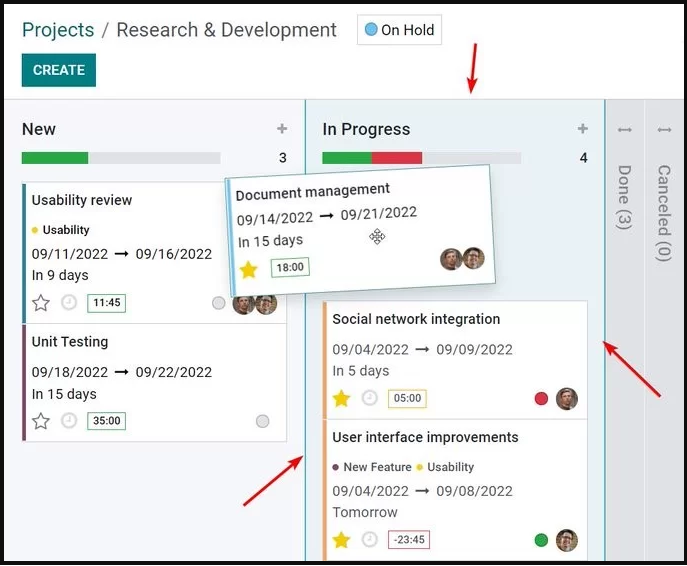Click rightmost avatar on Document management card
The image size is (687, 566).
tap(474, 258)
